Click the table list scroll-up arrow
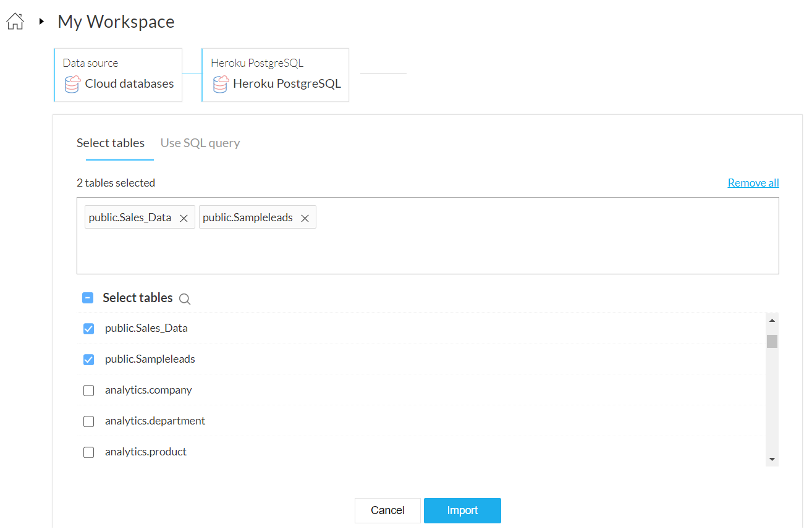 pyautogui.click(x=772, y=320)
